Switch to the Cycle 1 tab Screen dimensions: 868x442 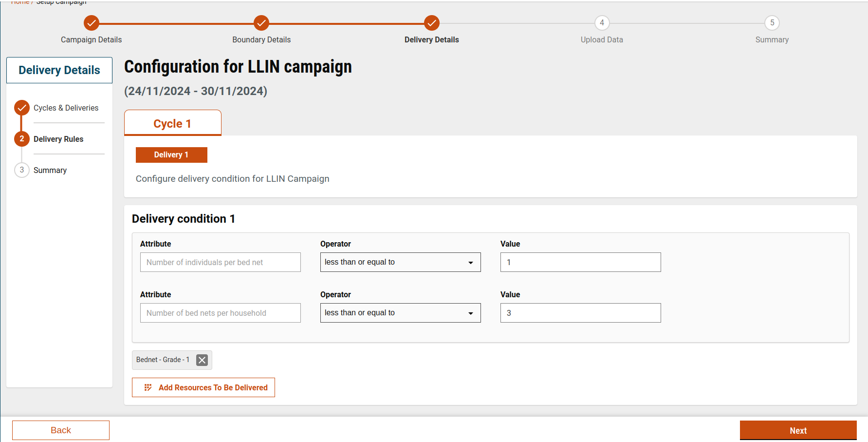point(172,123)
